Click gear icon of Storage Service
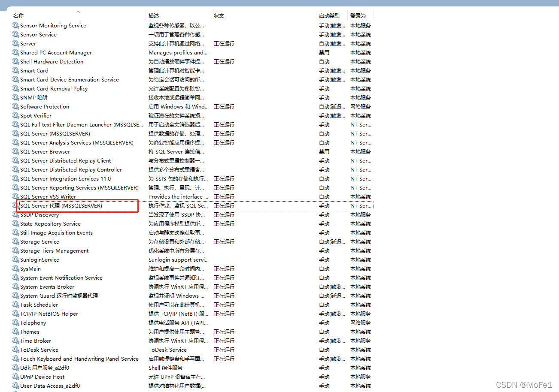The image size is (559, 392). coord(16,241)
